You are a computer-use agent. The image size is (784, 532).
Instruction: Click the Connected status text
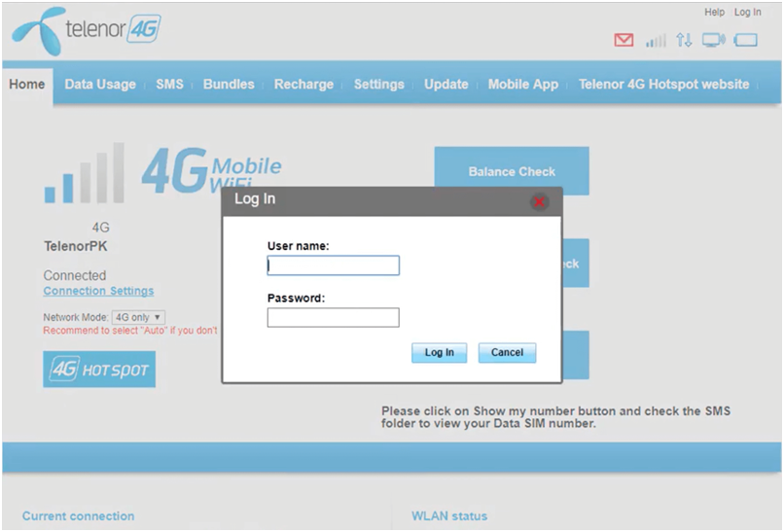click(75, 275)
